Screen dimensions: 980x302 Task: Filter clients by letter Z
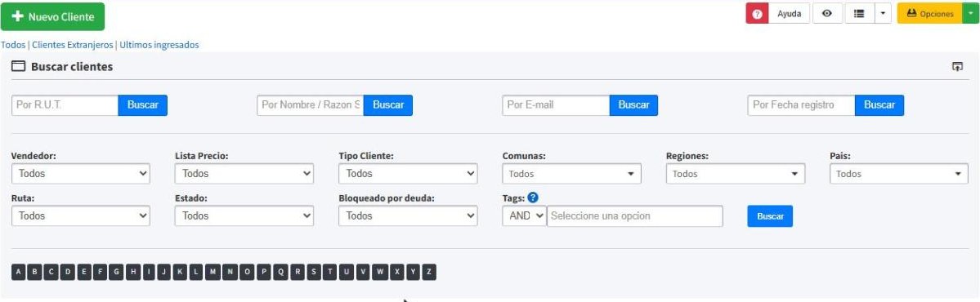pos(429,272)
